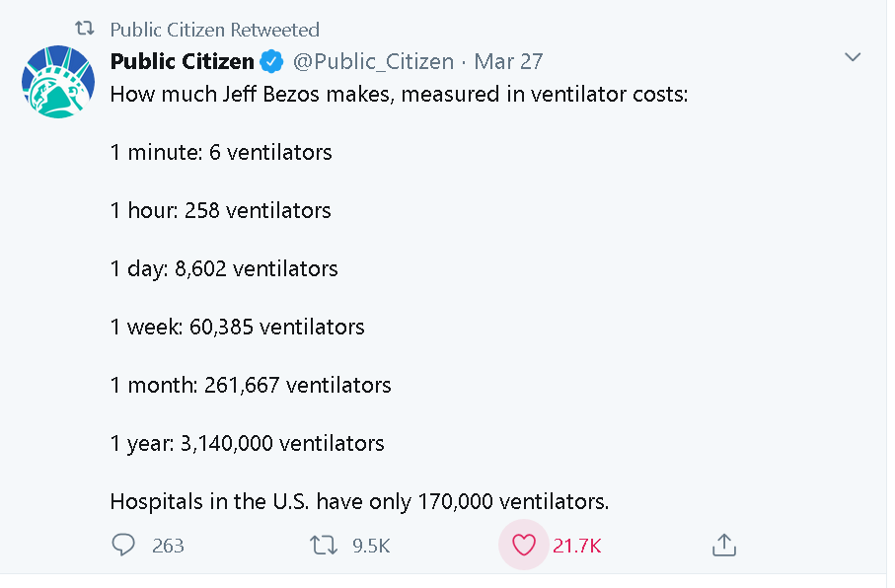Screen dimensions: 895x588
Task: Retweet using the retweet arrows icon
Action: pos(324,545)
